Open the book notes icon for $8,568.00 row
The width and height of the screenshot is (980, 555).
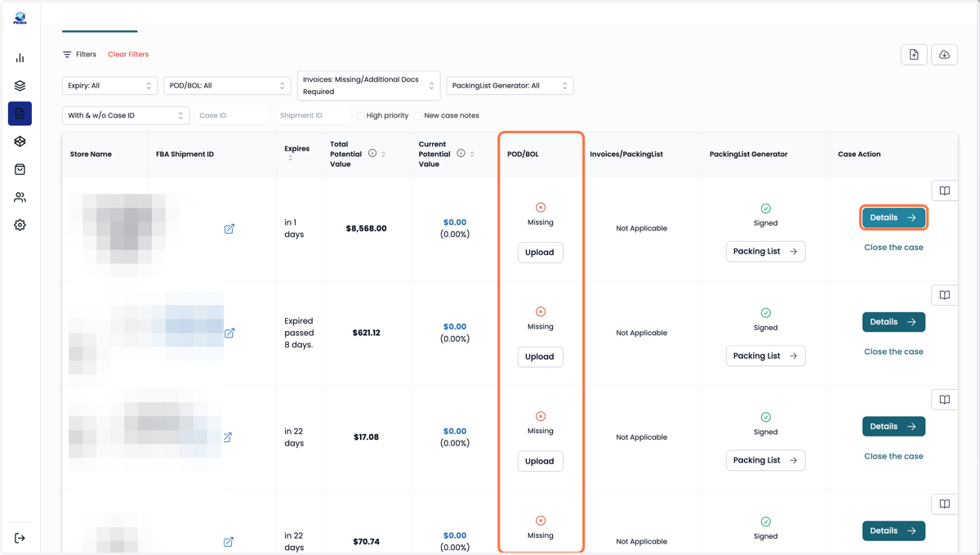(x=945, y=190)
